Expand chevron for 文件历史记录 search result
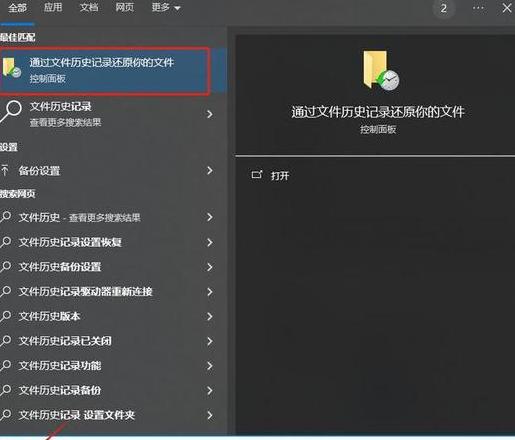Screen dimensions: 515x440 click(x=210, y=114)
